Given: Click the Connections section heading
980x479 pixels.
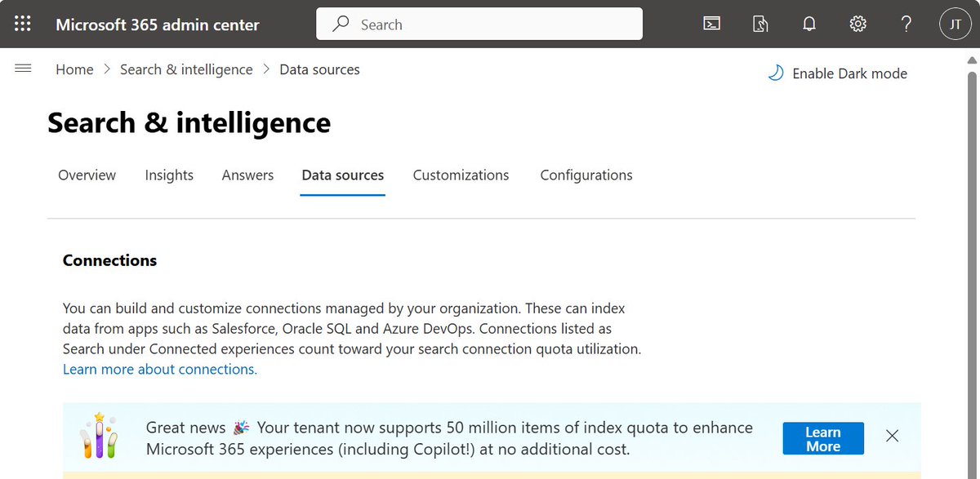Looking at the screenshot, I should [x=109, y=260].
